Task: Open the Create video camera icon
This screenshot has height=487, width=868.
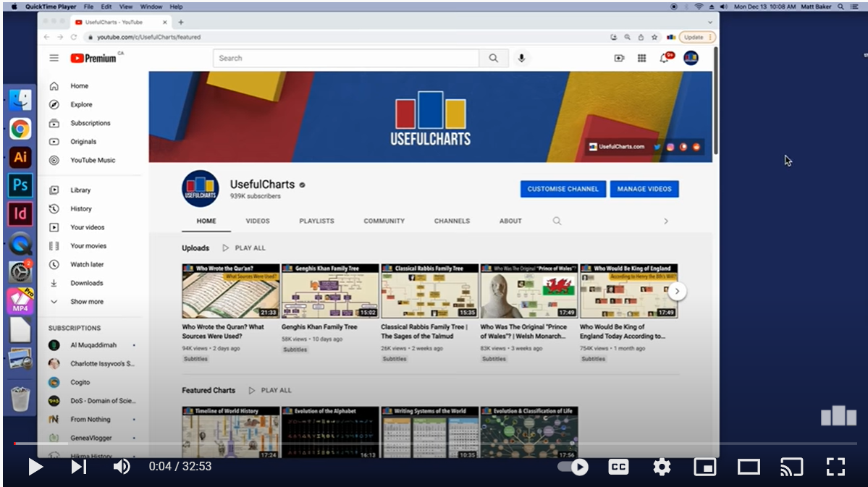Action: click(619, 58)
